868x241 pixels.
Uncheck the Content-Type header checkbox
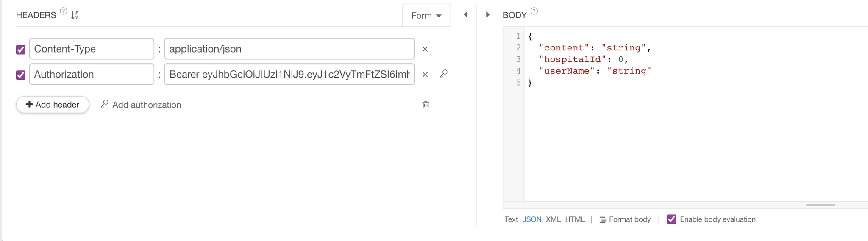[21, 50]
